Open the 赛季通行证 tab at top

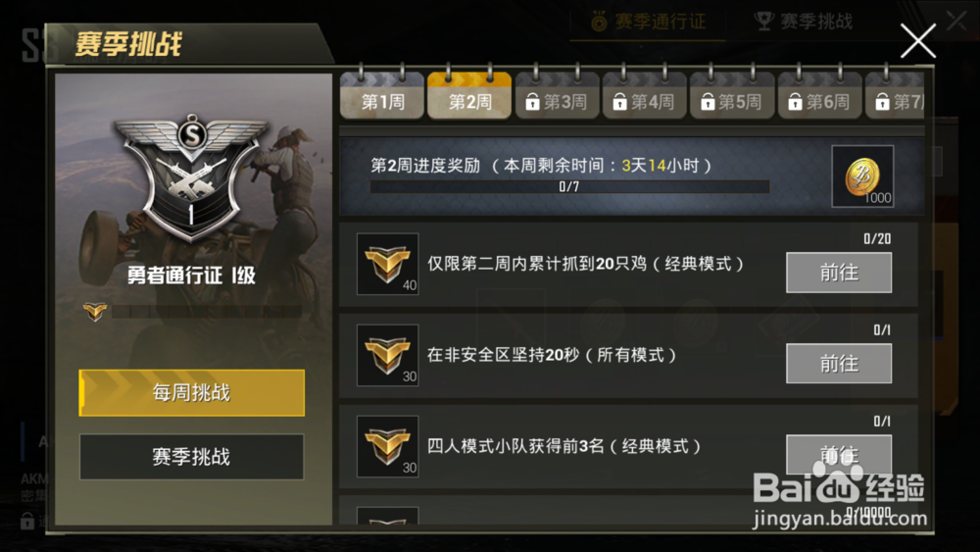click(649, 22)
